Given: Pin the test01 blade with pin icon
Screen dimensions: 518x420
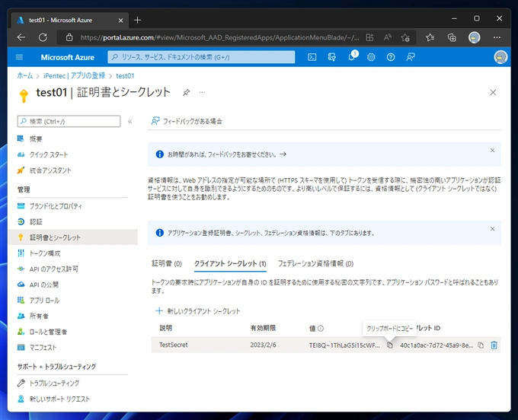Looking at the screenshot, I should [187, 92].
